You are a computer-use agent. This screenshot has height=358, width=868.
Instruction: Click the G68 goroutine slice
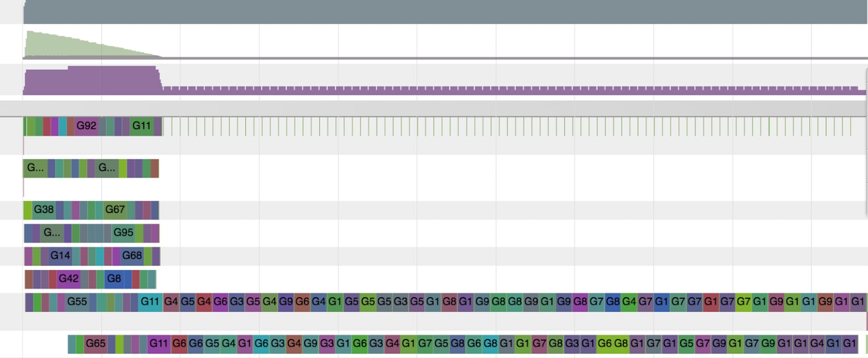(x=132, y=256)
